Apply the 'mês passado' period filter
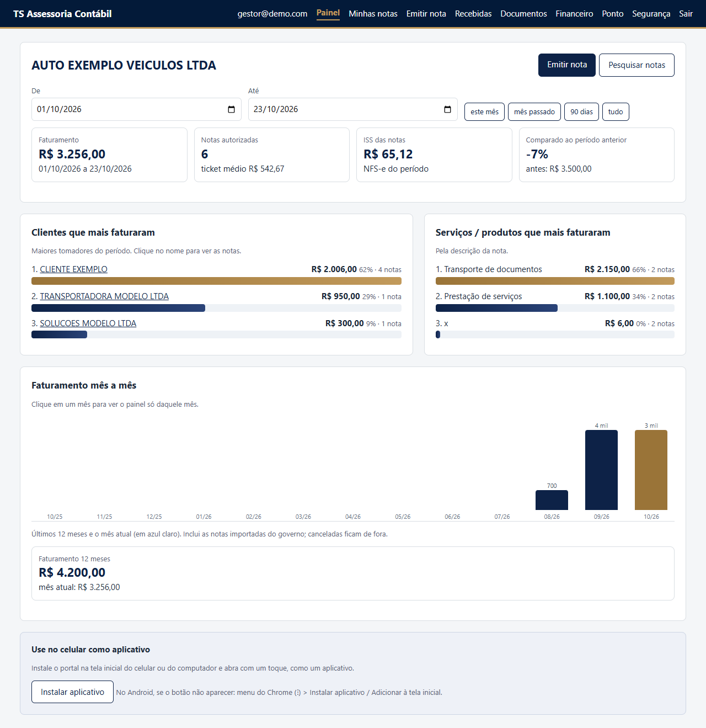This screenshot has height=728, width=706. [x=534, y=111]
